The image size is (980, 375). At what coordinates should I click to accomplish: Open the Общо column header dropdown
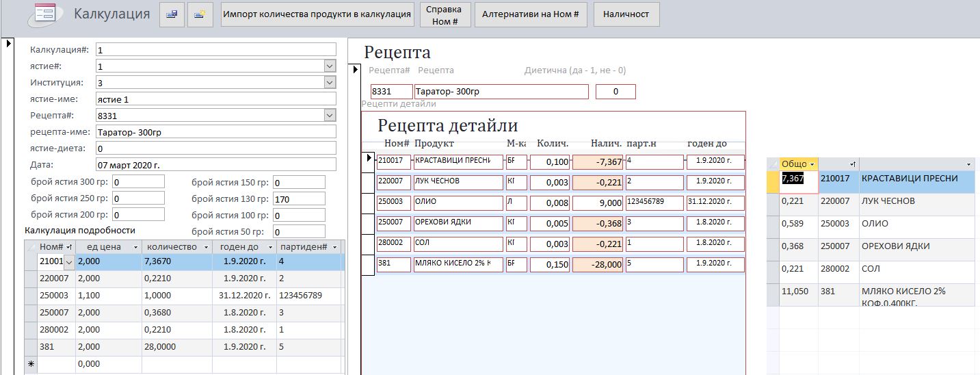(x=812, y=164)
